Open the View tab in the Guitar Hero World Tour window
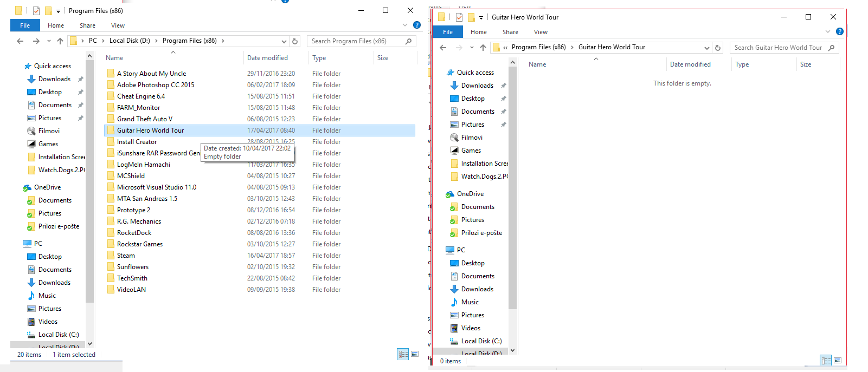This screenshot has height=372, width=868. pos(541,32)
